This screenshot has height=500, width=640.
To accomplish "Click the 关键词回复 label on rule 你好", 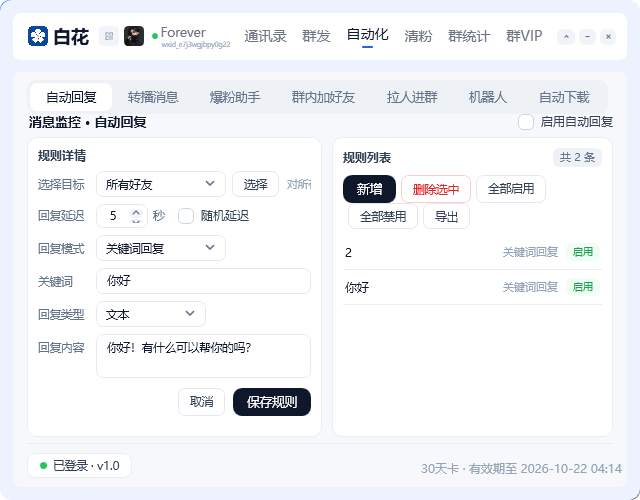I will (530, 287).
